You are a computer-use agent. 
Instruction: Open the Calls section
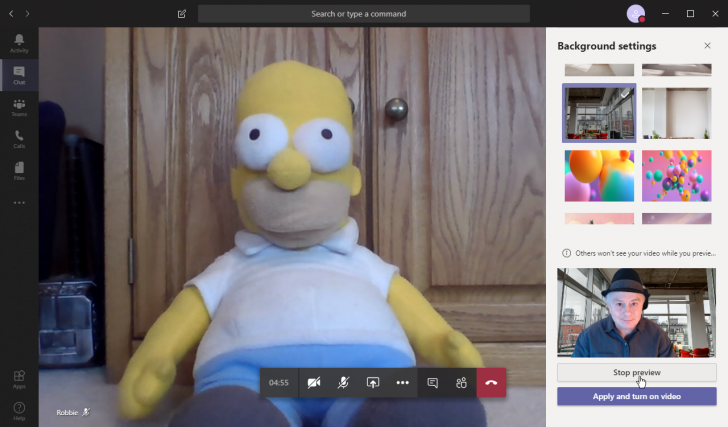tap(19, 139)
